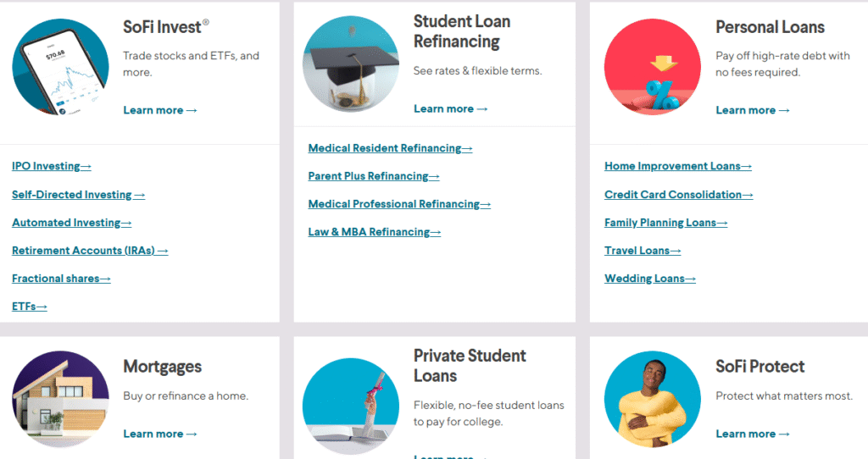Open Wedding Loans link

[650, 279]
